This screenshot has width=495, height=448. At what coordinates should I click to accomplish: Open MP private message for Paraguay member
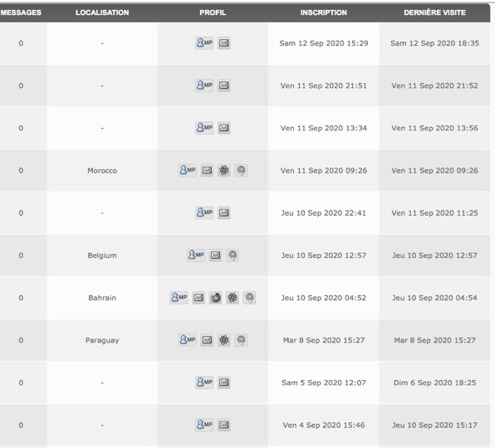pyautogui.click(x=188, y=340)
